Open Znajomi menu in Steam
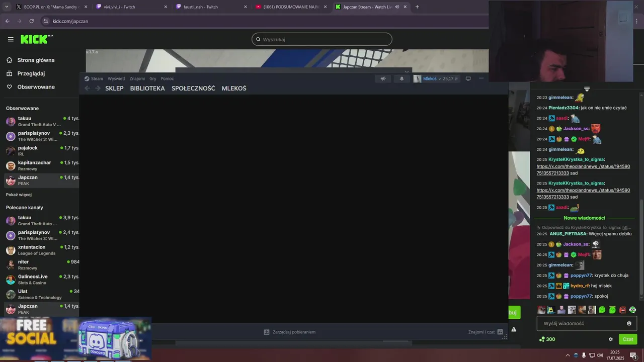Viewport: 644px width, 362px height. tap(137, 78)
